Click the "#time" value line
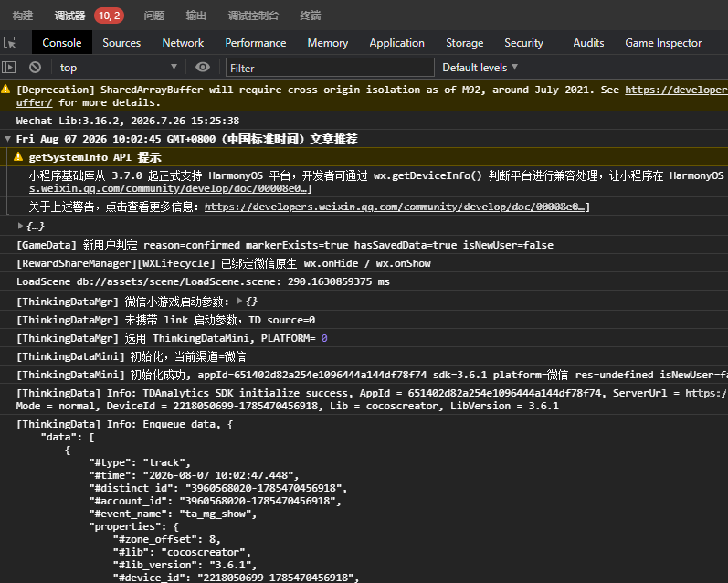The height and width of the screenshot is (583, 728). coord(194,475)
